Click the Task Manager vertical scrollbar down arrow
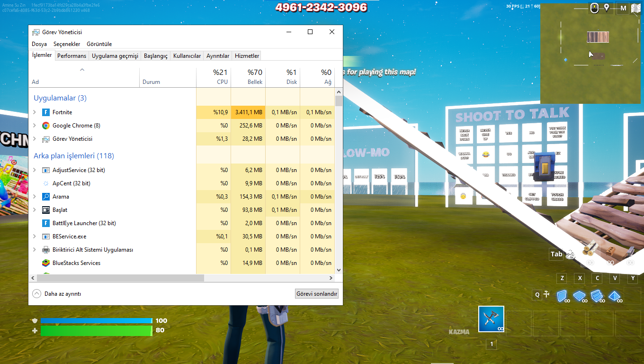Screen dimensions: 644x364 [339, 270]
